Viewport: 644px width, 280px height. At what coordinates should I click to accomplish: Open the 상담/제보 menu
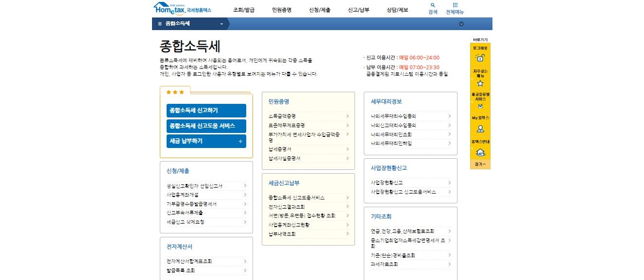point(397,10)
